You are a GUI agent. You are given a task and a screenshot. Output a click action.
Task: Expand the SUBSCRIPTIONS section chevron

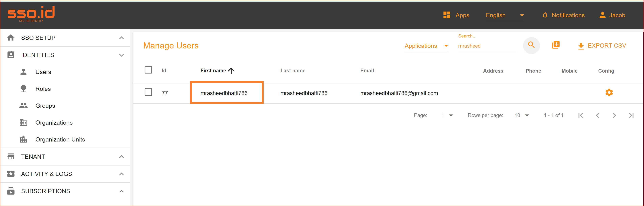coord(121,191)
